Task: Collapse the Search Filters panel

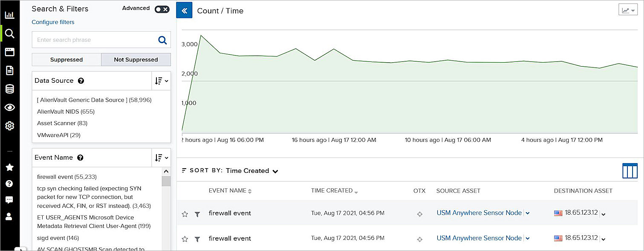Action: [184, 10]
